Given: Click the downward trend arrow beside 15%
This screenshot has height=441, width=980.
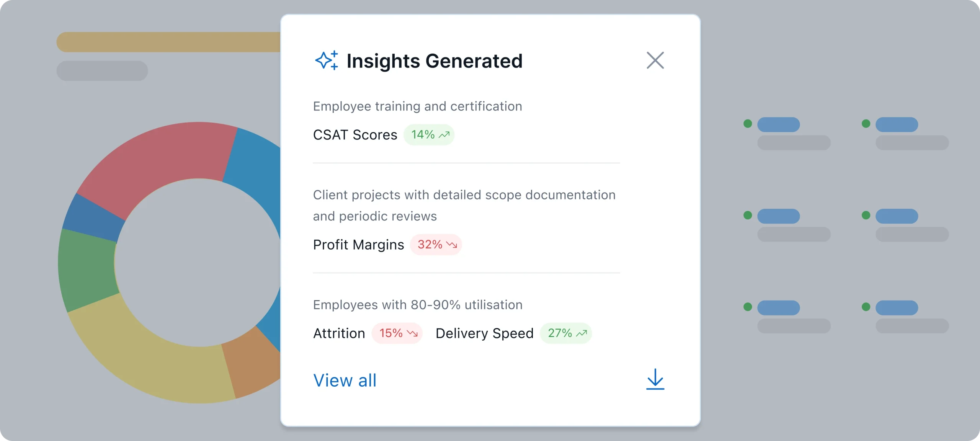Looking at the screenshot, I should tap(412, 333).
